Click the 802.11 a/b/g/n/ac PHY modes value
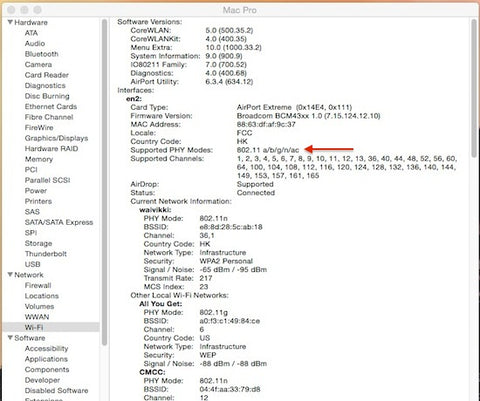Image resolution: width=480 pixels, height=401 pixels. point(268,150)
